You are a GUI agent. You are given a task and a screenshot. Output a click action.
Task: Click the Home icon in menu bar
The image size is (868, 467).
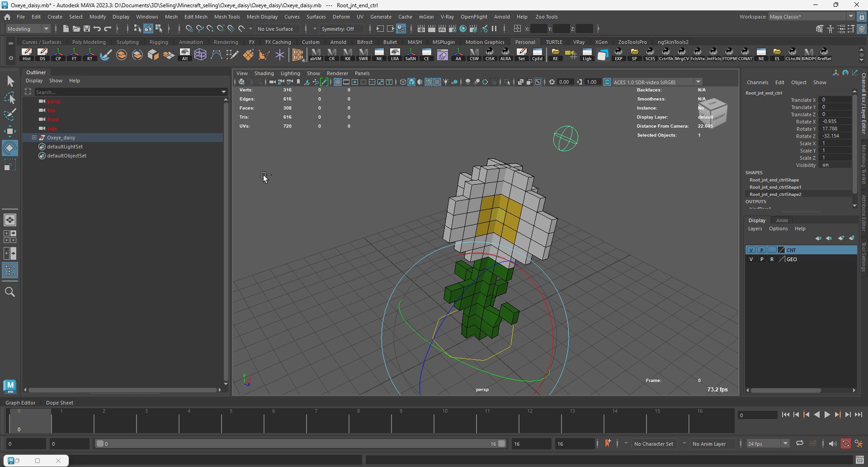pos(7,17)
